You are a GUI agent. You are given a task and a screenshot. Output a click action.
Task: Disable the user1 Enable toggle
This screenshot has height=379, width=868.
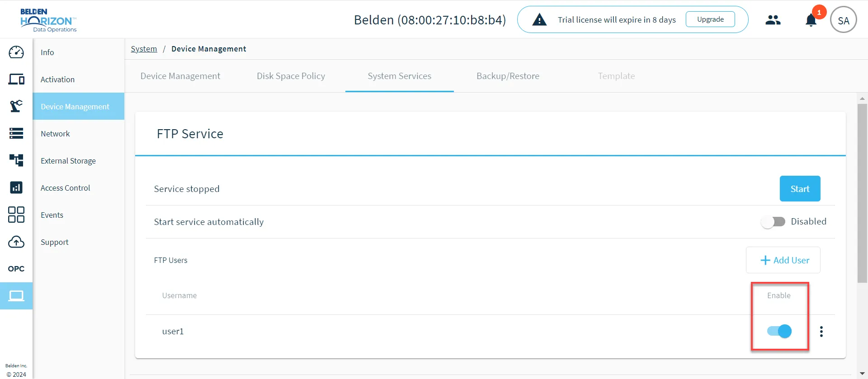pos(779,331)
